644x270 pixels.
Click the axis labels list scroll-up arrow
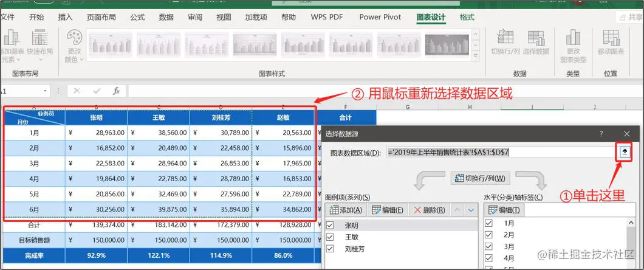click(630, 223)
